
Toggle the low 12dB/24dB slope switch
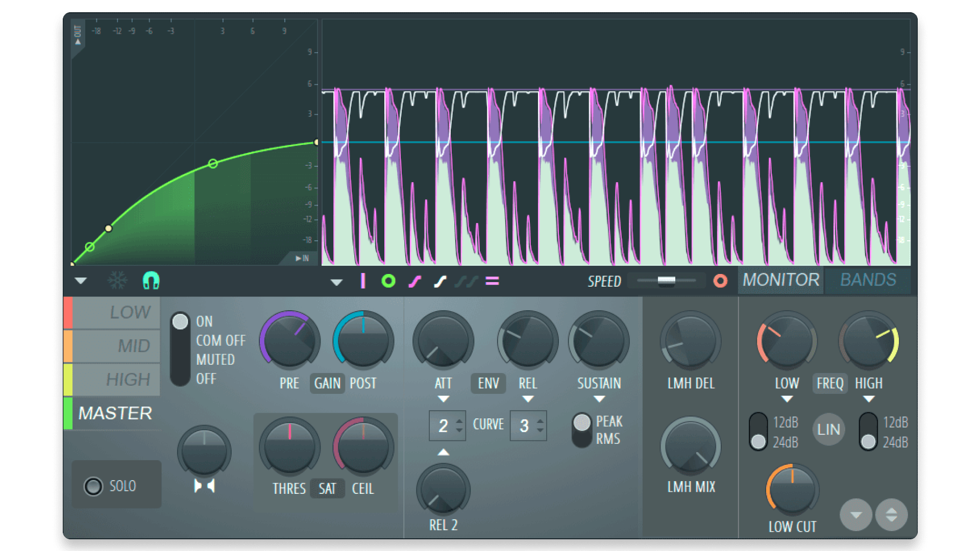[758, 432]
